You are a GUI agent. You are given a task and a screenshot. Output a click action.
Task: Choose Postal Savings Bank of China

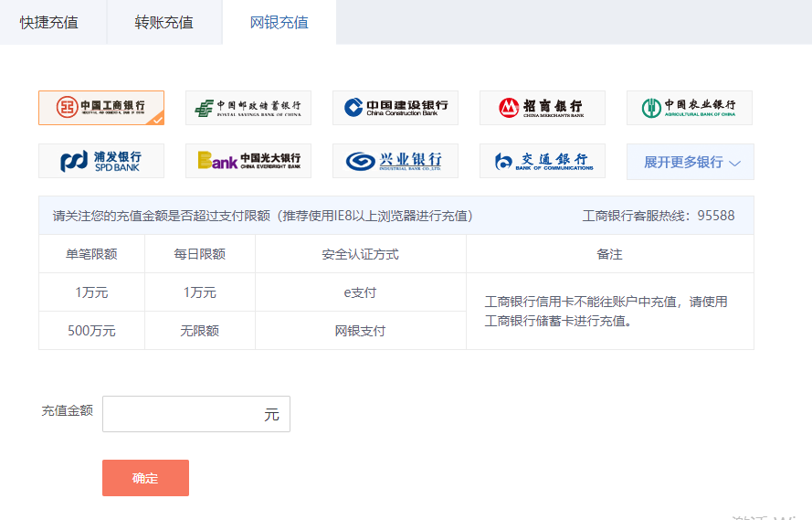coord(248,108)
